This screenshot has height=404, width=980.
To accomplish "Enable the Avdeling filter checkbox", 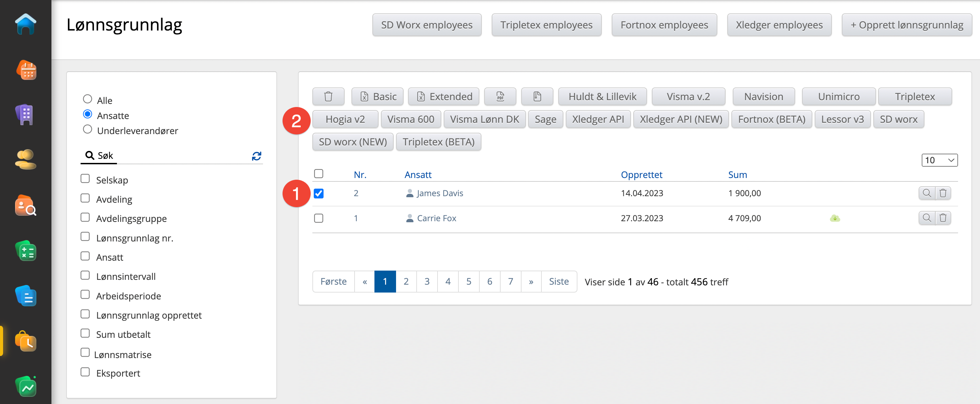I will (85, 199).
